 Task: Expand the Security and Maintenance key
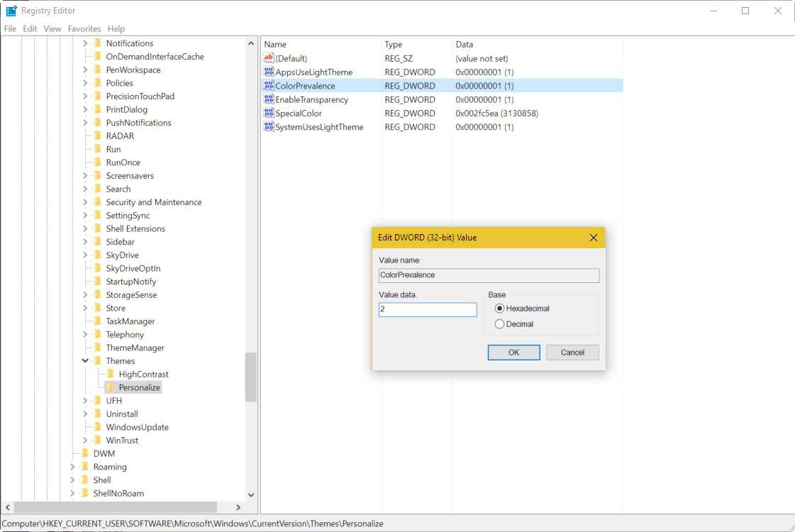(x=85, y=202)
